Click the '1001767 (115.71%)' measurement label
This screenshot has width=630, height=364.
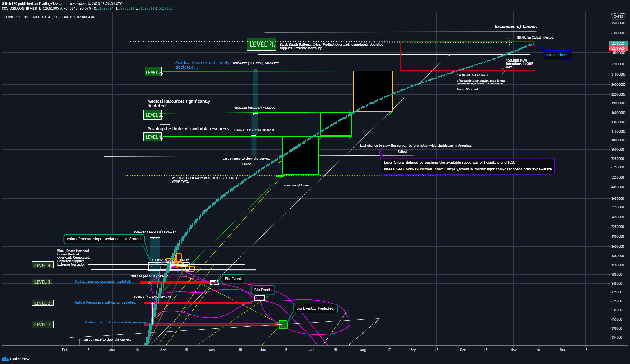(x=155, y=232)
